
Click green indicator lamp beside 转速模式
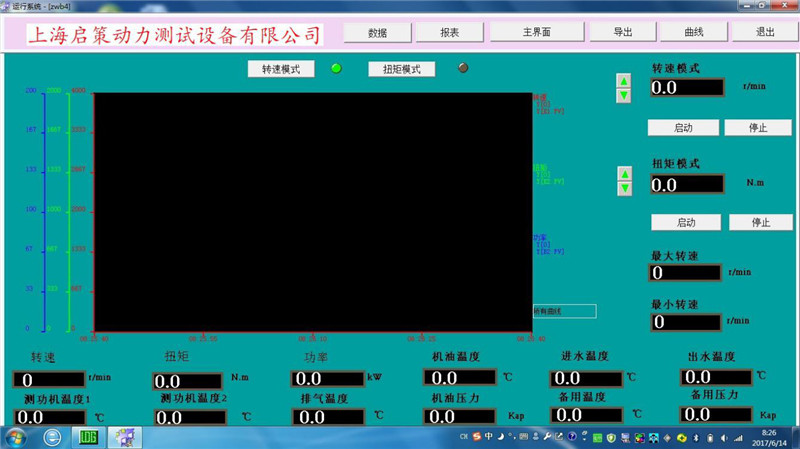click(x=336, y=68)
